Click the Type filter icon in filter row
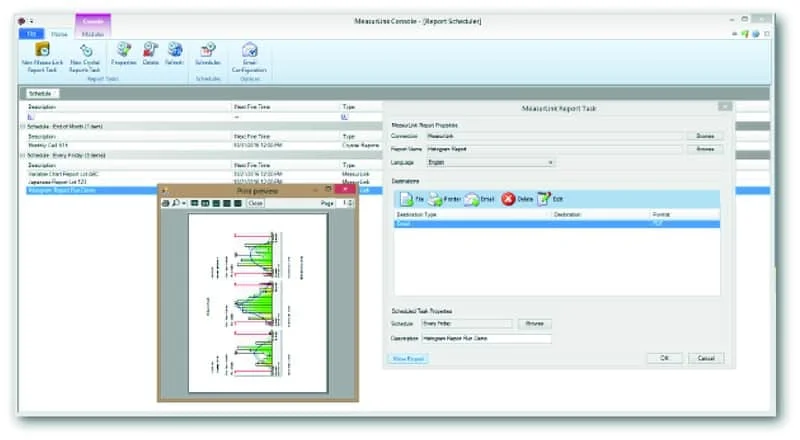The width and height of the screenshot is (800, 440). 344,117
